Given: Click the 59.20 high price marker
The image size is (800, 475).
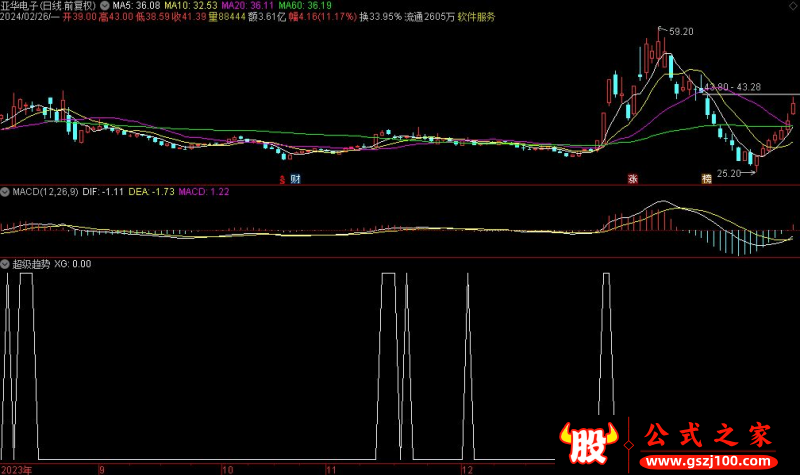Looking at the screenshot, I should pyautogui.click(x=680, y=32).
